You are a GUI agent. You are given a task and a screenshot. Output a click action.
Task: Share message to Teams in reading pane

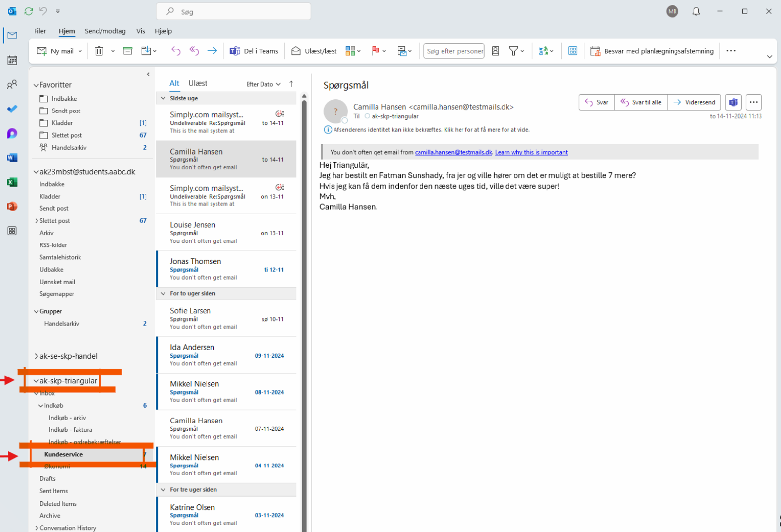point(733,102)
